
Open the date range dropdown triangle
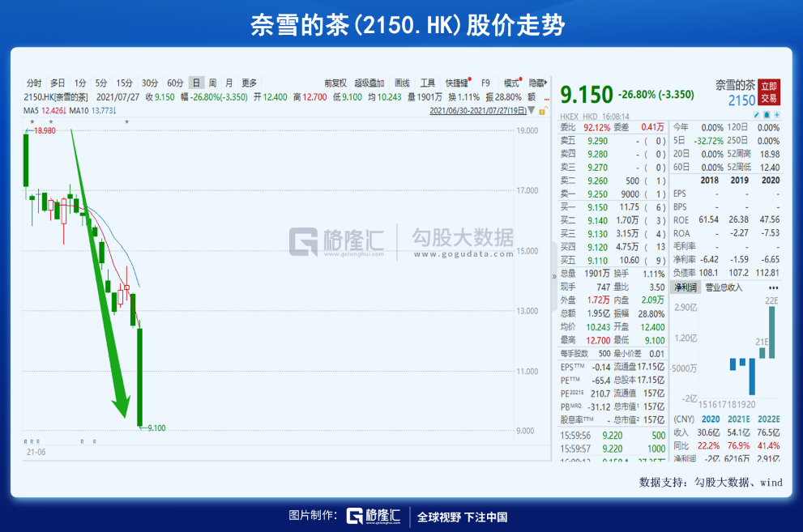(532, 110)
